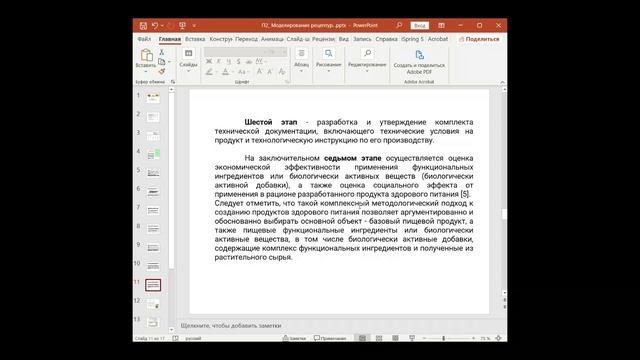Open the Вид ribbon tab
640x360 pixels.
(x=344, y=39)
